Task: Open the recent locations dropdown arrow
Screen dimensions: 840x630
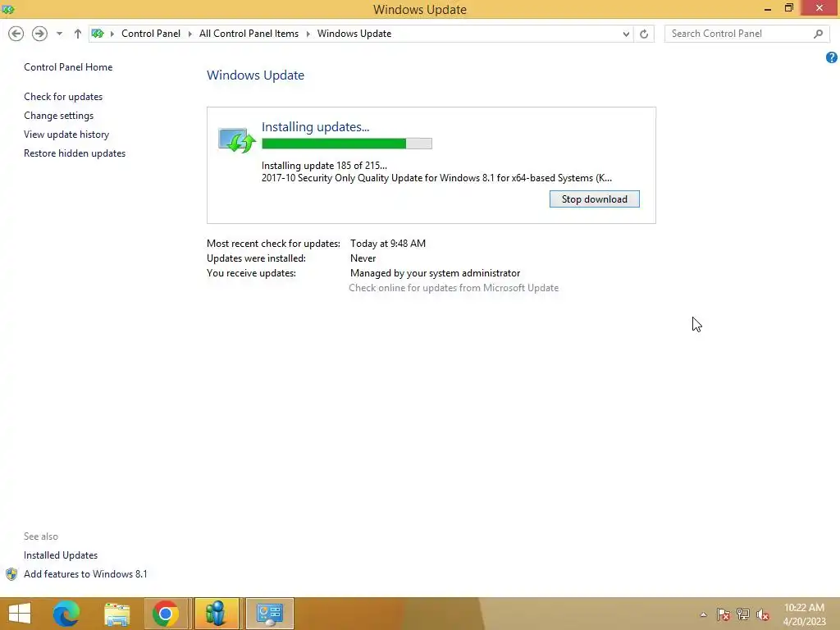Action: tap(59, 34)
